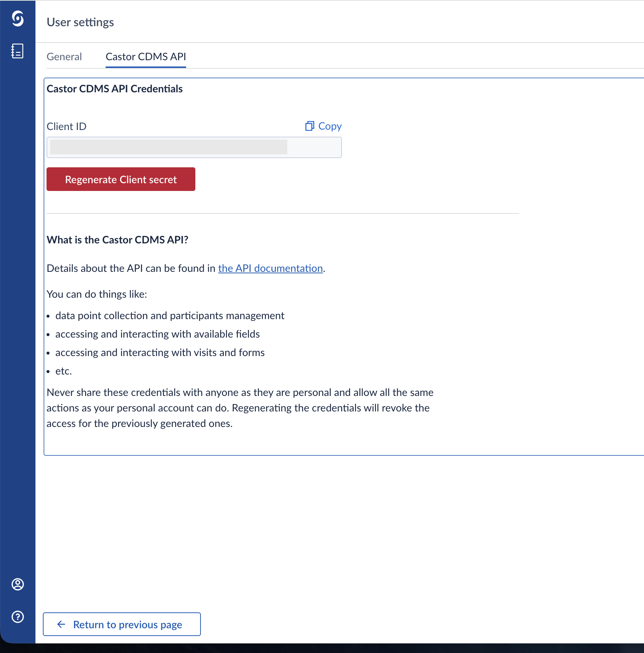Click 'accessing and interacting with available fields' text
Image resolution: width=644 pixels, height=653 pixels.
pos(158,334)
